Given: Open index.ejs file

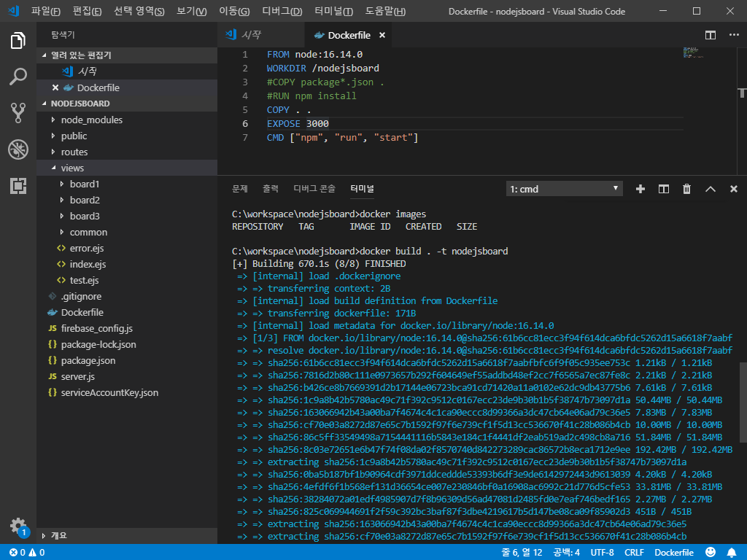Looking at the screenshot, I should [x=127, y=264].
